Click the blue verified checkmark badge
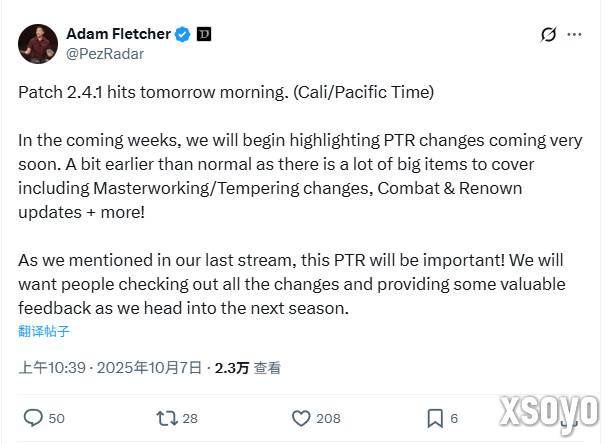 pos(182,34)
